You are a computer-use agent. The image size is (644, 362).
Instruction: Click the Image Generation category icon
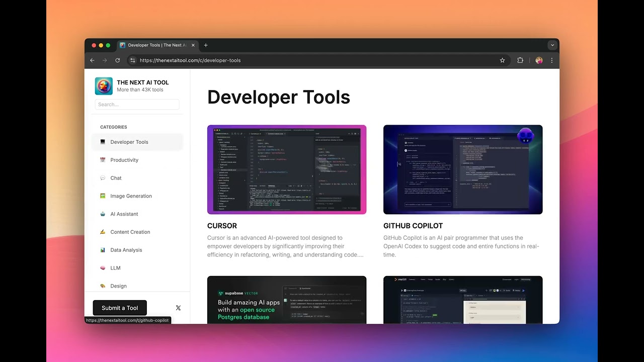[103, 196]
